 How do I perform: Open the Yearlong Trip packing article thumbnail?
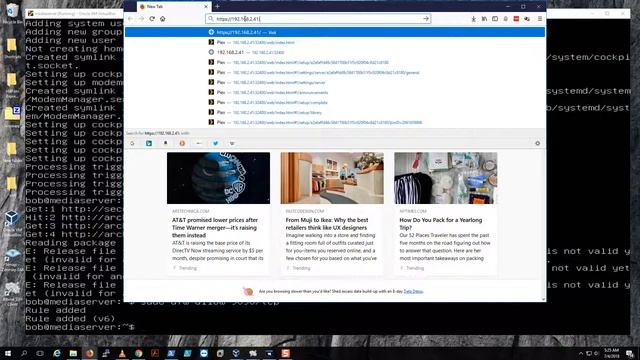(x=446, y=178)
